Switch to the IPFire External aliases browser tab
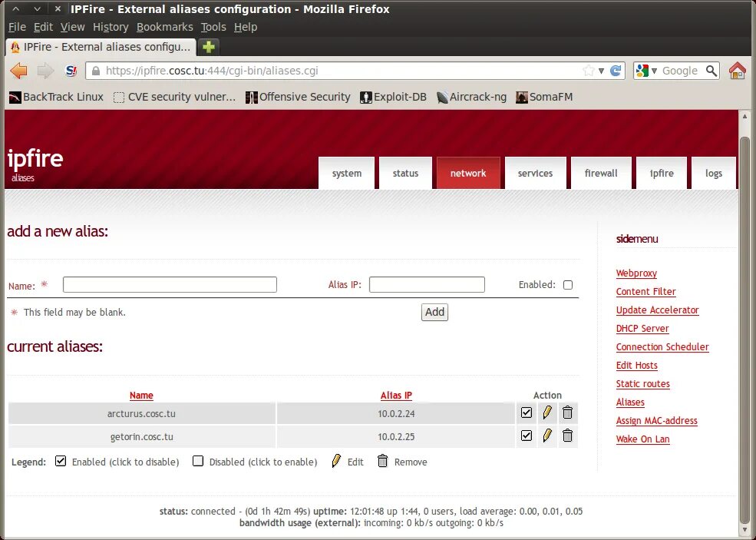This screenshot has width=756, height=540. pos(101,47)
